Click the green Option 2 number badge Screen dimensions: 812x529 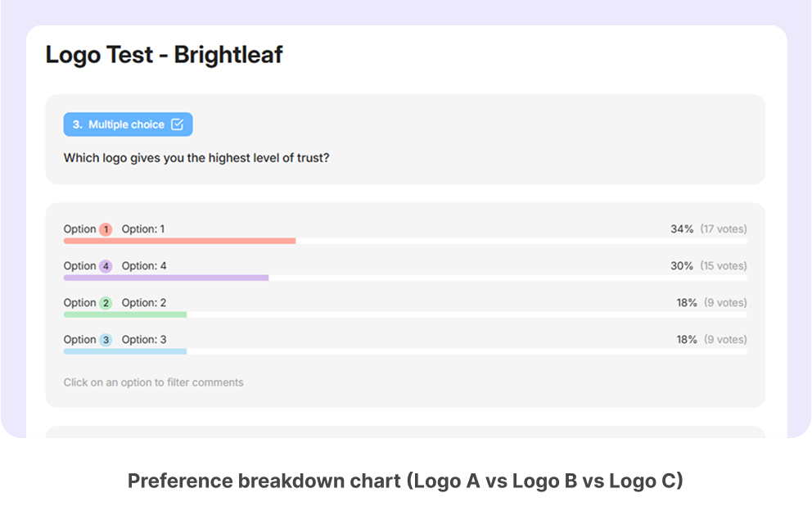point(106,303)
